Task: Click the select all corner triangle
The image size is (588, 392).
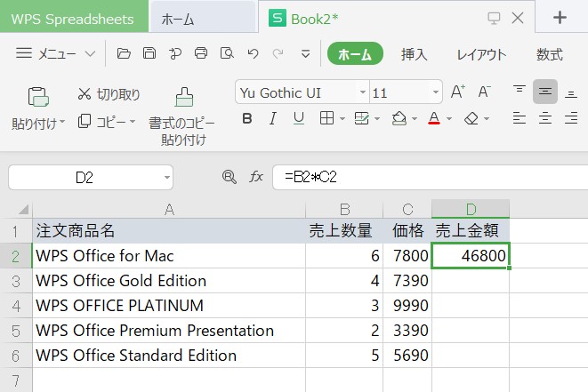Action: pyautogui.click(x=23, y=209)
